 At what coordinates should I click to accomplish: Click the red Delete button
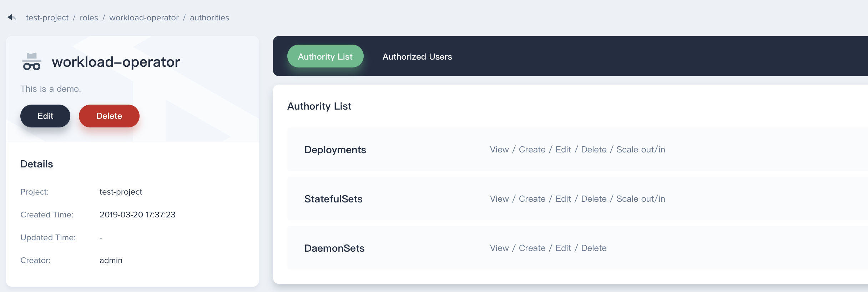pyautogui.click(x=109, y=116)
